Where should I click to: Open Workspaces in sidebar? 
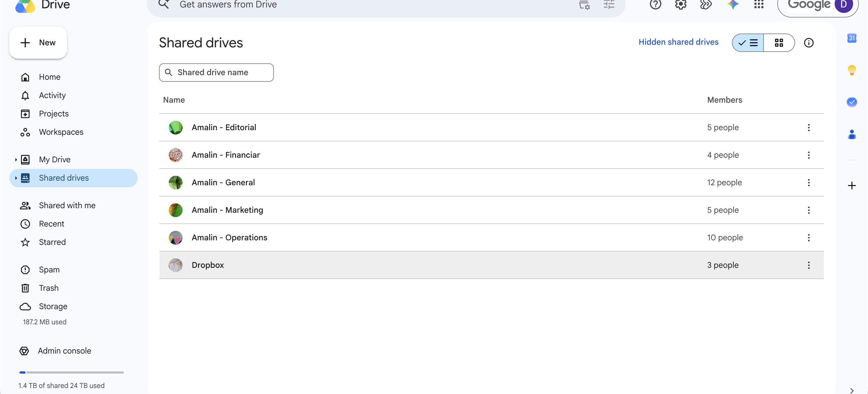click(73, 132)
